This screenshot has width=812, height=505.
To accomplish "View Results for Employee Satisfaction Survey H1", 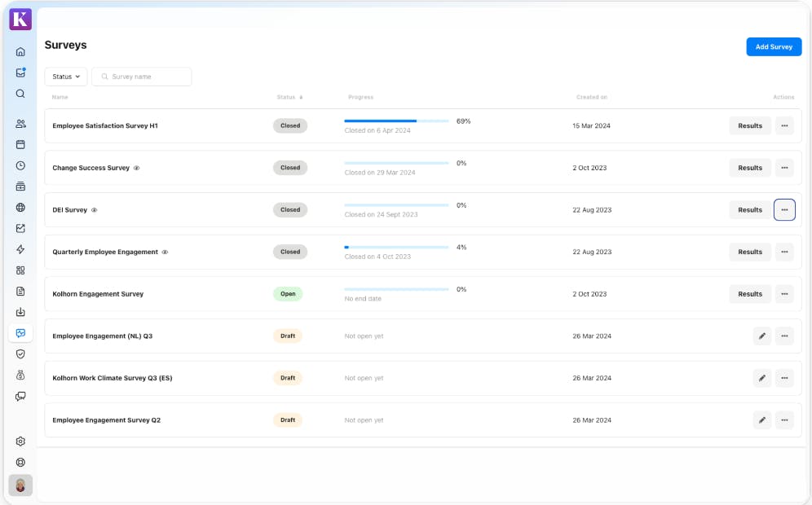I will pos(750,125).
